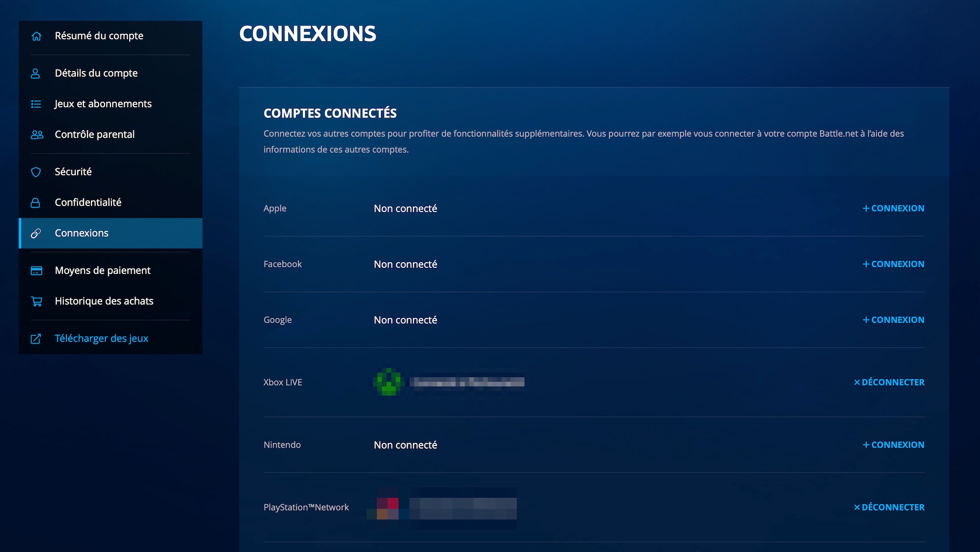Click the blurred PlayStation account name

[463, 508]
